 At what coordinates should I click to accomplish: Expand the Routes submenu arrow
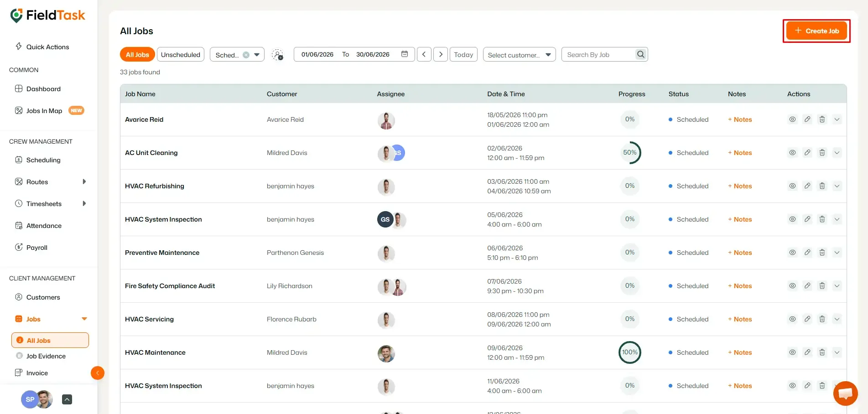(x=84, y=182)
